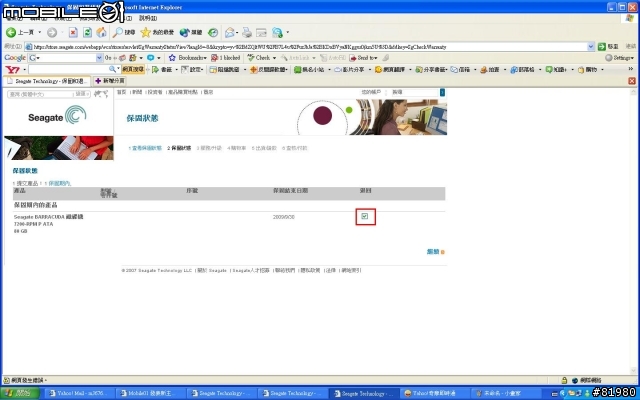Click the Seagate BARRACUDA product name text

click(x=48, y=217)
